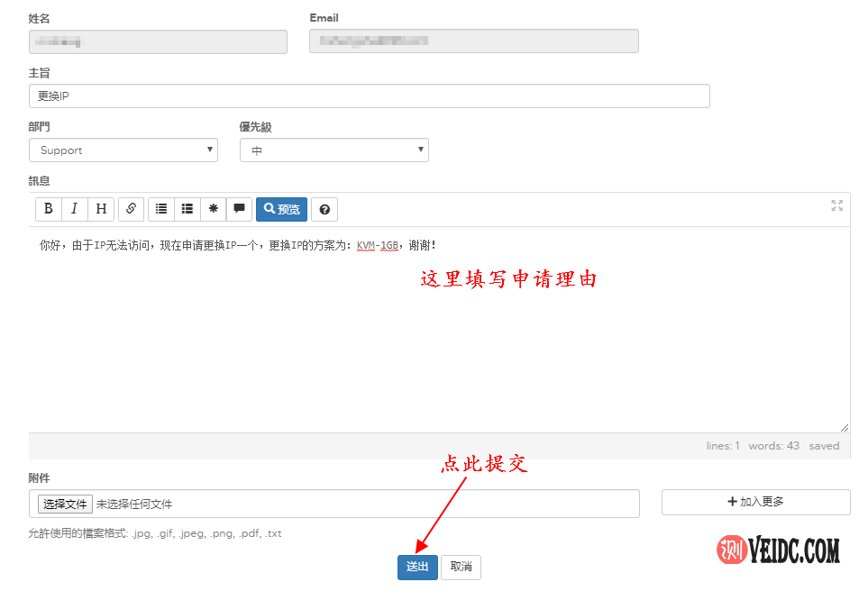
Task: Click the 预览 preview button
Action: click(282, 209)
